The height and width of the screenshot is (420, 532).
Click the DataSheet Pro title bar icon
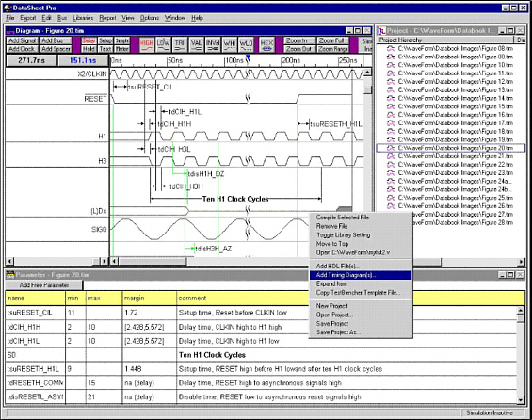(8, 8)
